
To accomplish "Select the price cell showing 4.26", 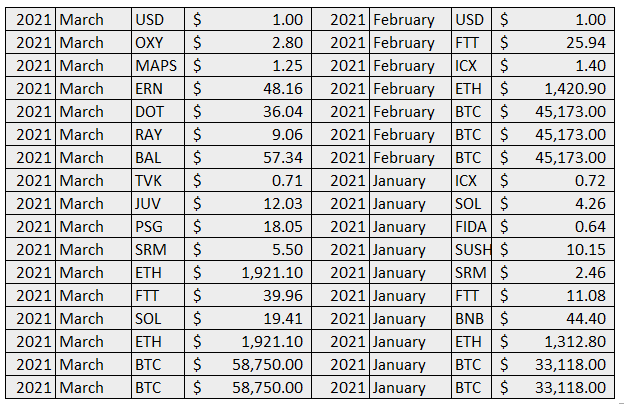I will [x=588, y=204].
